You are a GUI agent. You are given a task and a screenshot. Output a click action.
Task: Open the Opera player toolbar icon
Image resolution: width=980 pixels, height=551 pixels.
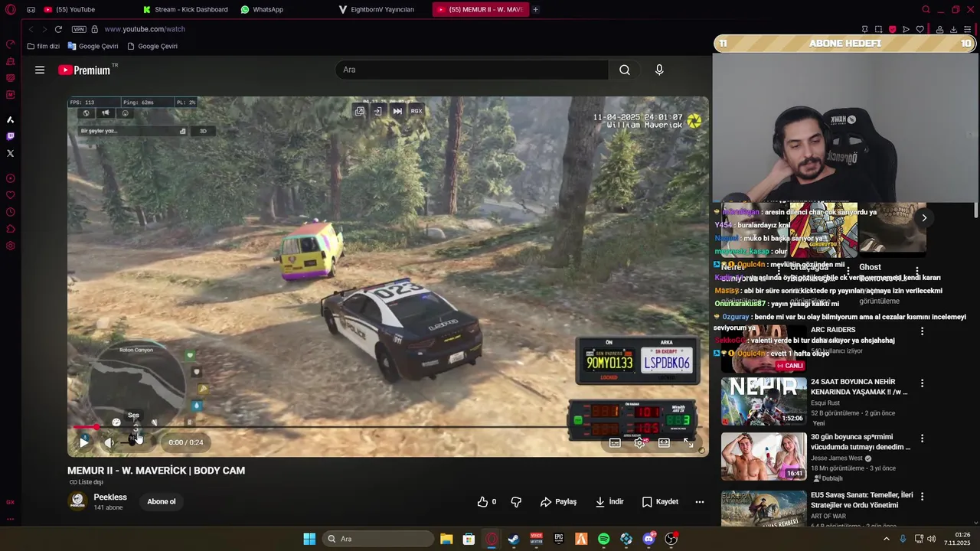[906, 29]
